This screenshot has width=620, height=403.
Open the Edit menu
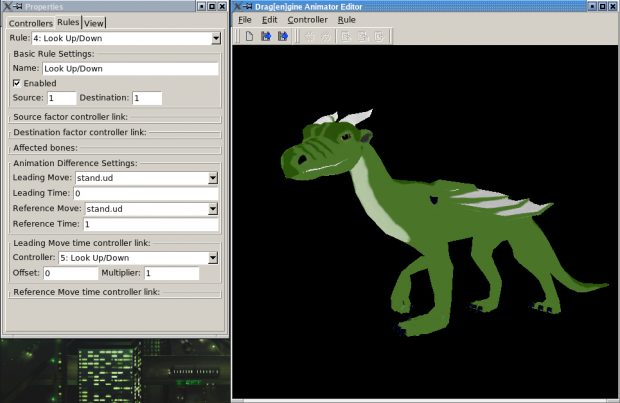point(270,20)
